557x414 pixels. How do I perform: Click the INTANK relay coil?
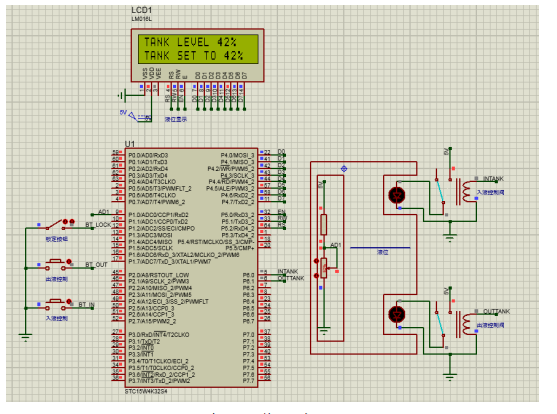tap(465, 192)
